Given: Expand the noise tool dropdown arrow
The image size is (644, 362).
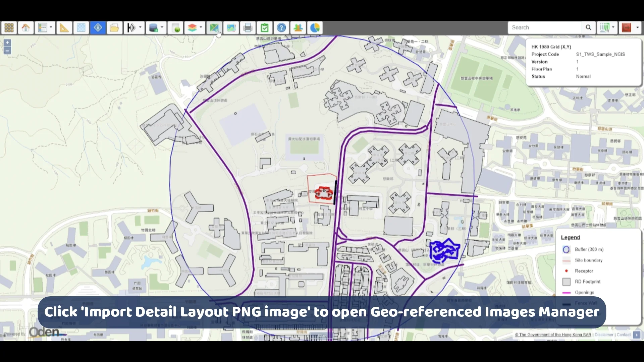Looking at the screenshot, I should (140, 27).
